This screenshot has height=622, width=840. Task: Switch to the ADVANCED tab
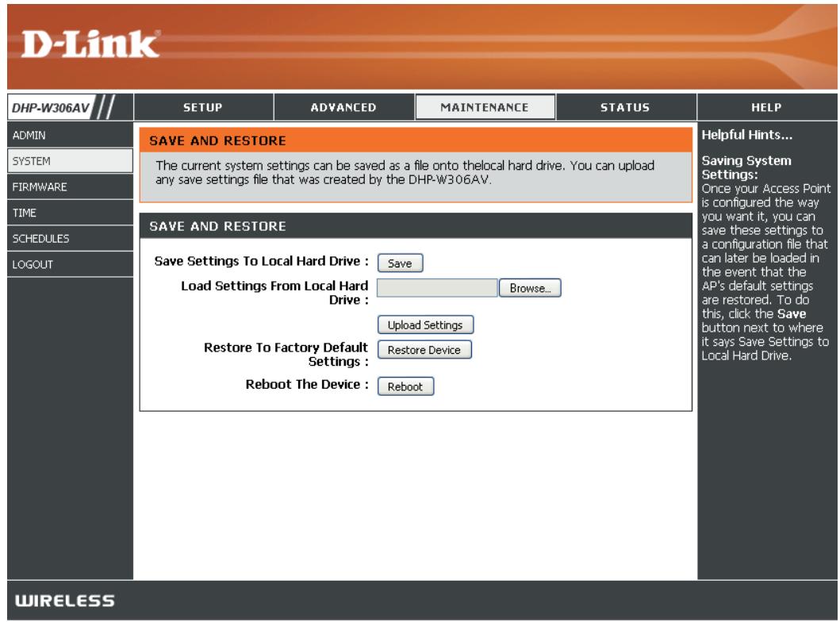[344, 107]
